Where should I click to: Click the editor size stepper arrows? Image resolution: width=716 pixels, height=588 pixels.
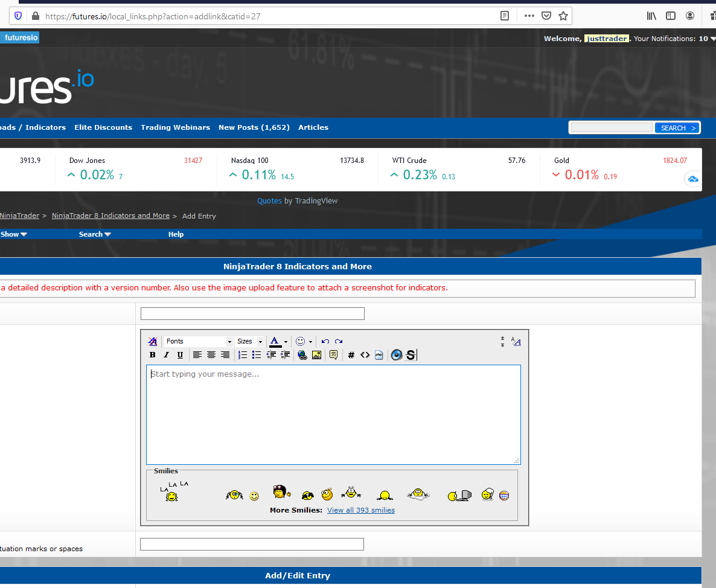click(502, 342)
